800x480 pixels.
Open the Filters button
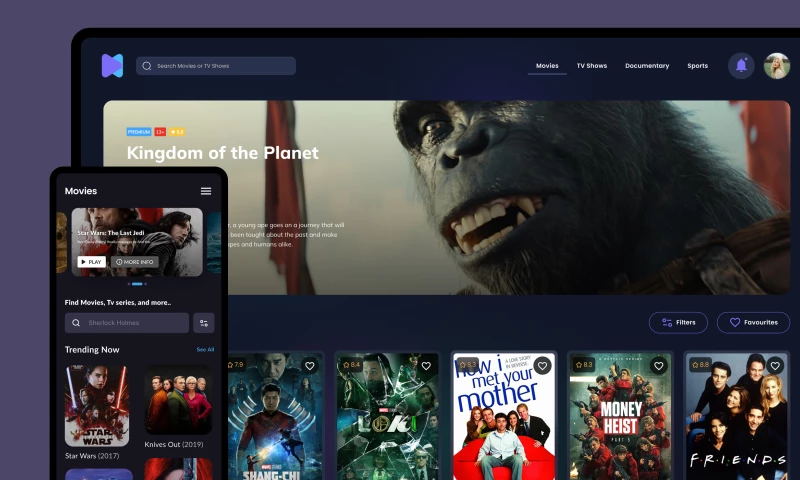pyautogui.click(x=678, y=322)
